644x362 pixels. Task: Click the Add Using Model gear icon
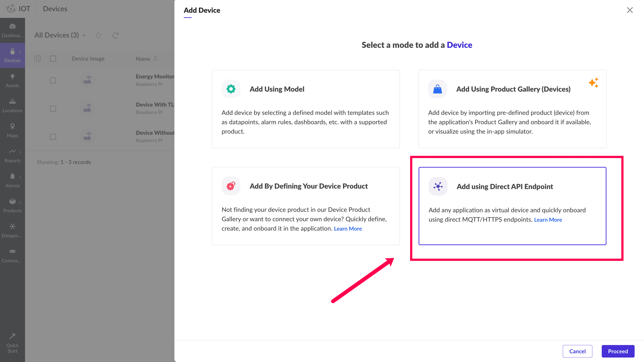(231, 89)
